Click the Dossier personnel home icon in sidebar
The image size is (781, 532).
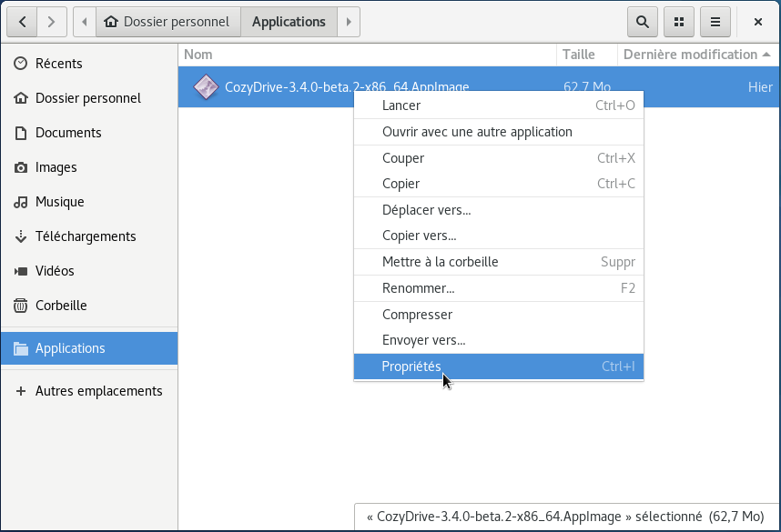tap(20, 98)
